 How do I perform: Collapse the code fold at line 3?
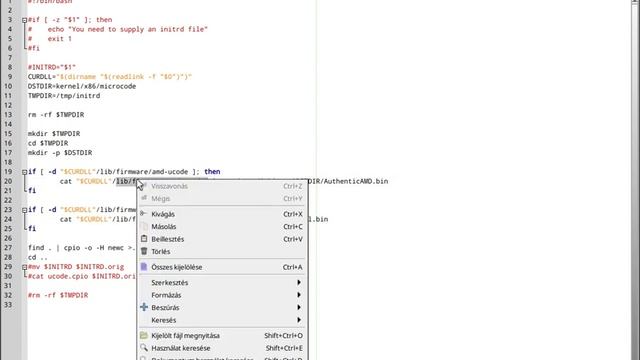[x=24, y=20]
